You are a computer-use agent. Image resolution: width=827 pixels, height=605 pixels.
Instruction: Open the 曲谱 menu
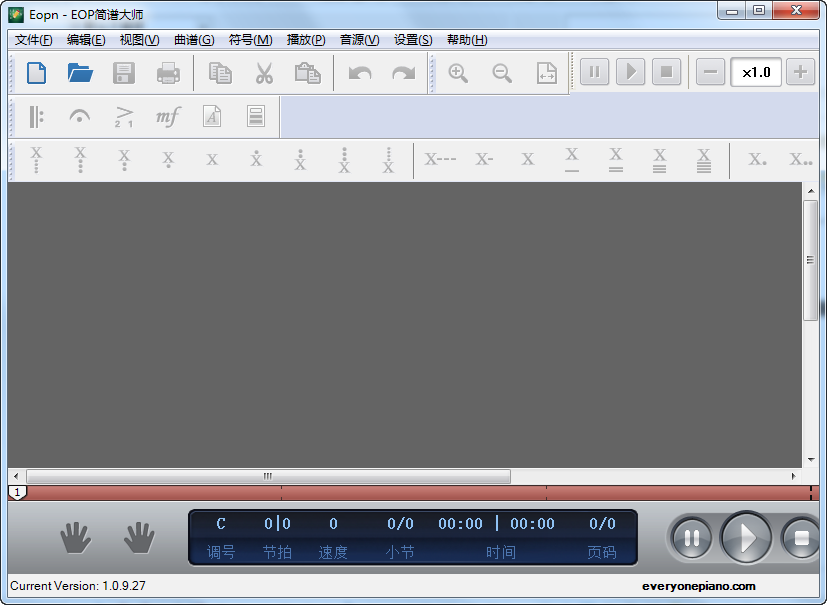[193, 40]
